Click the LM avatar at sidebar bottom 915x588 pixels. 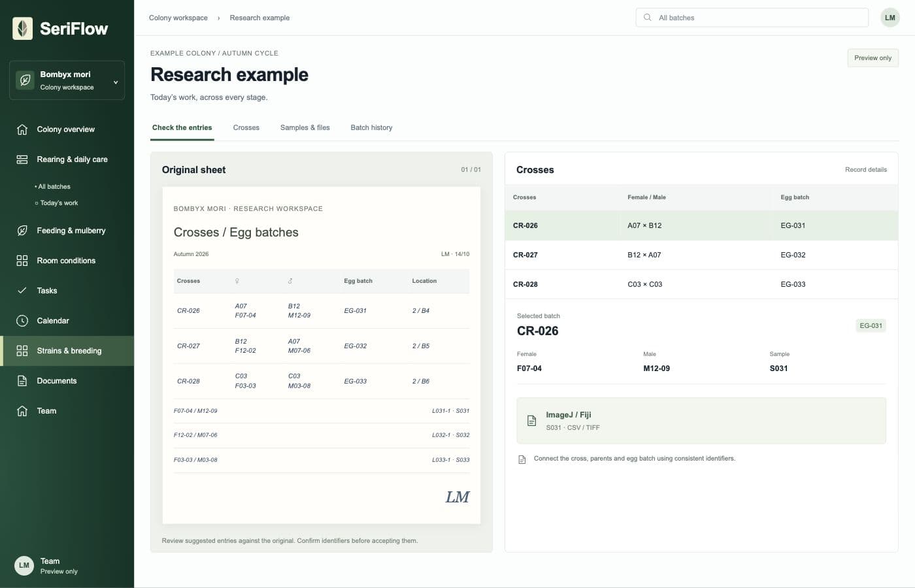click(x=24, y=565)
